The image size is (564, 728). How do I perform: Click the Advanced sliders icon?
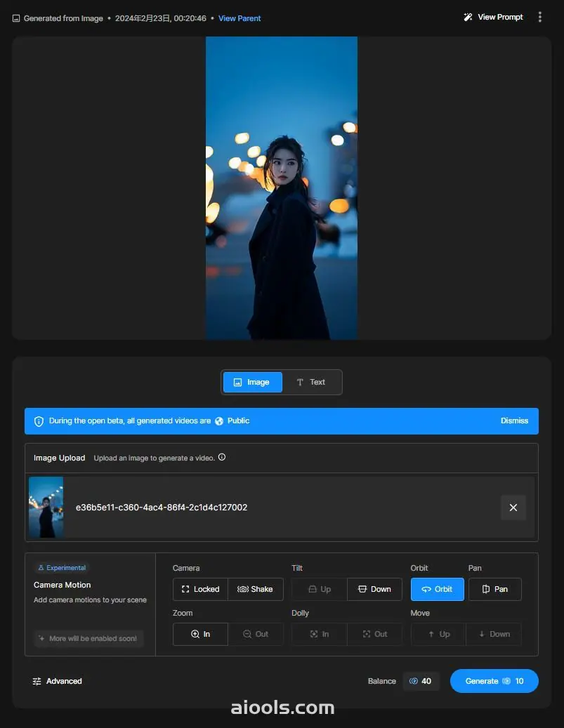click(x=37, y=681)
